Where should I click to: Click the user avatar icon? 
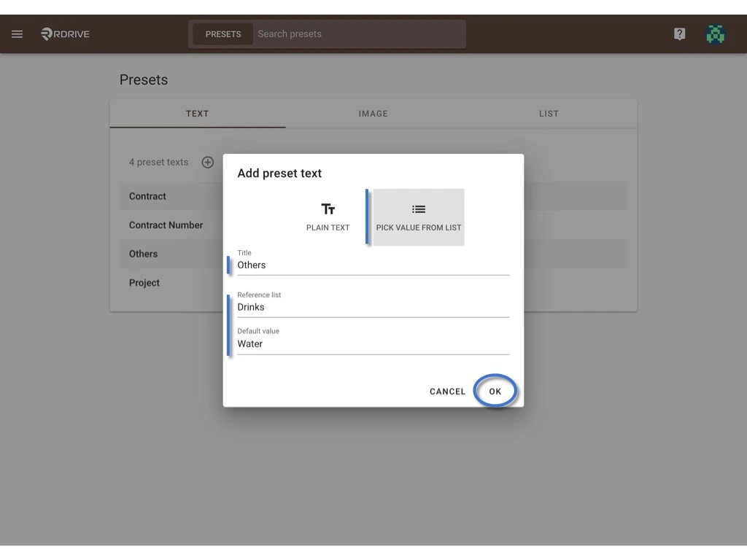click(716, 34)
